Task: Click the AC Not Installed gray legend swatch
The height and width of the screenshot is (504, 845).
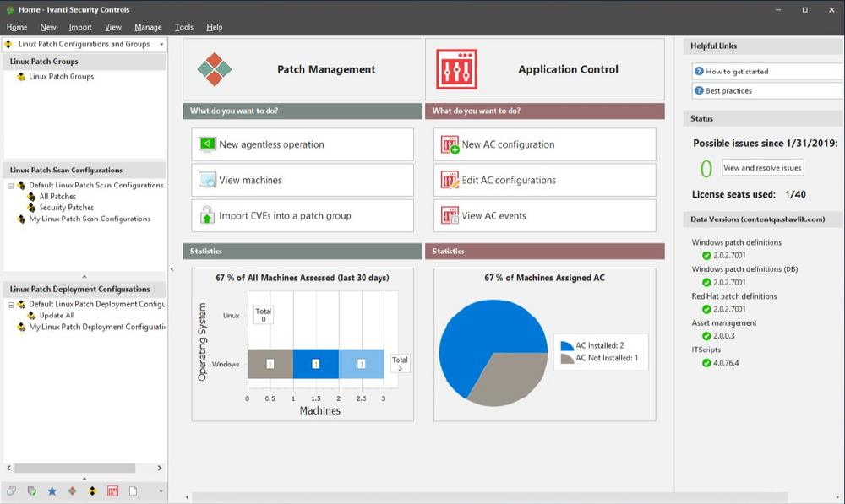Action: coord(567,358)
